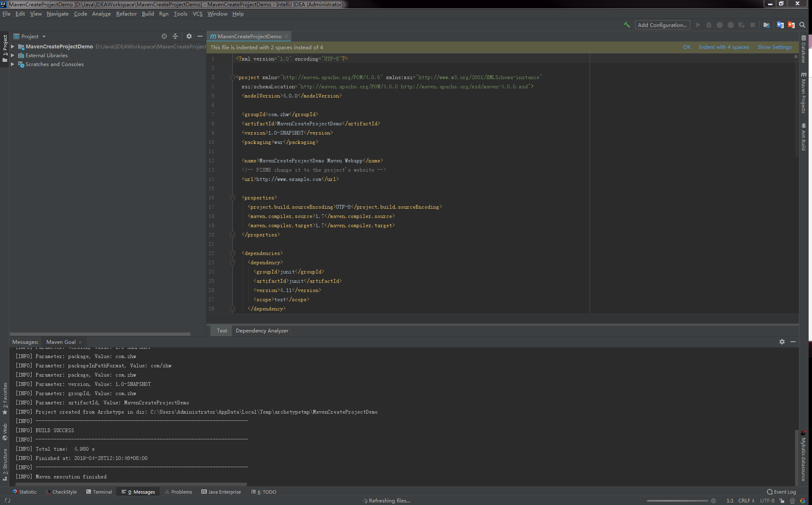Open Show Settings in indentation banner

774,47
